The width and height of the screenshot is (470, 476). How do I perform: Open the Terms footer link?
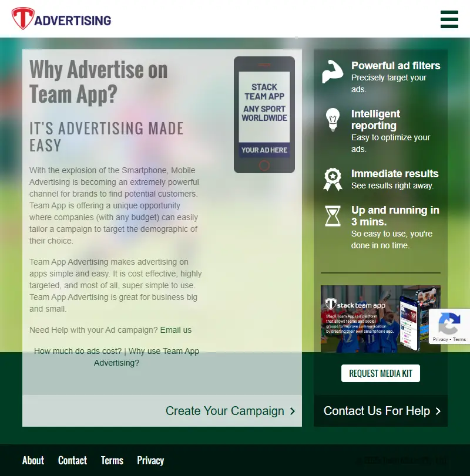tap(112, 461)
